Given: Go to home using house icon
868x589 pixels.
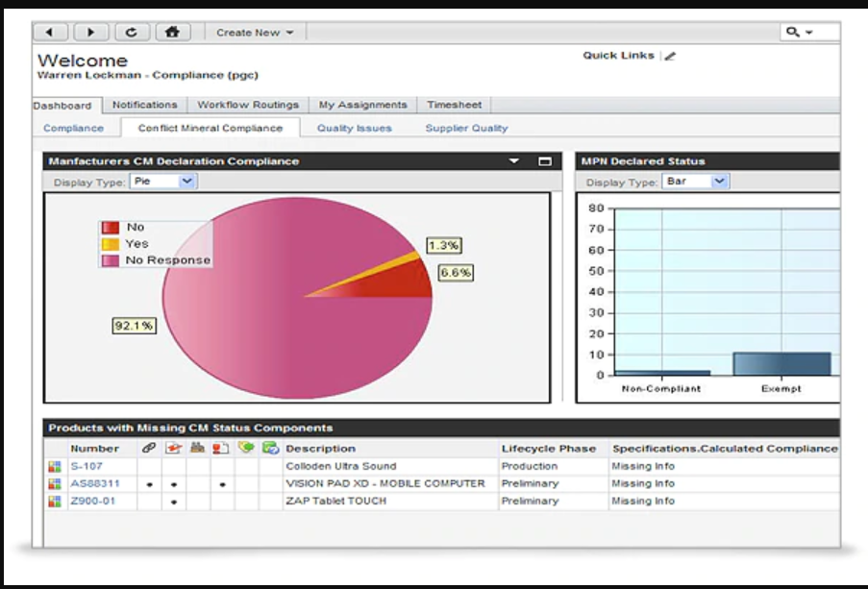Looking at the screenshot, I should [172, 32].
